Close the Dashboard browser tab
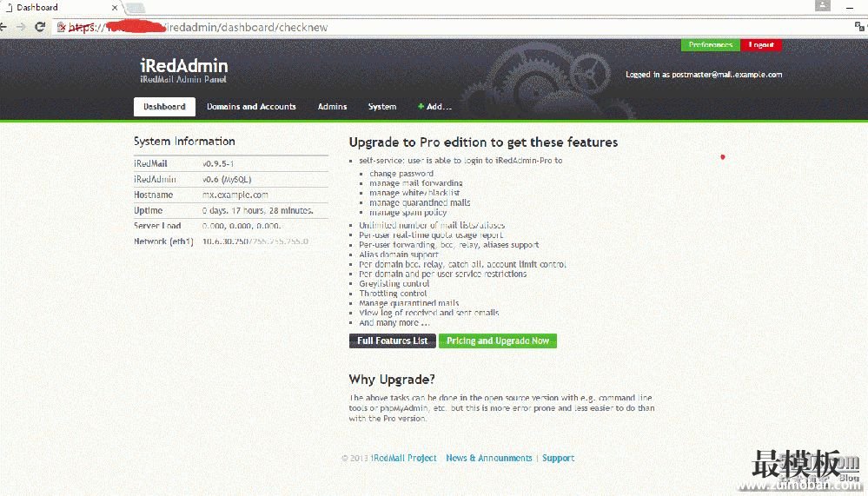The image size is (868, 496). [x=115, y=8]
